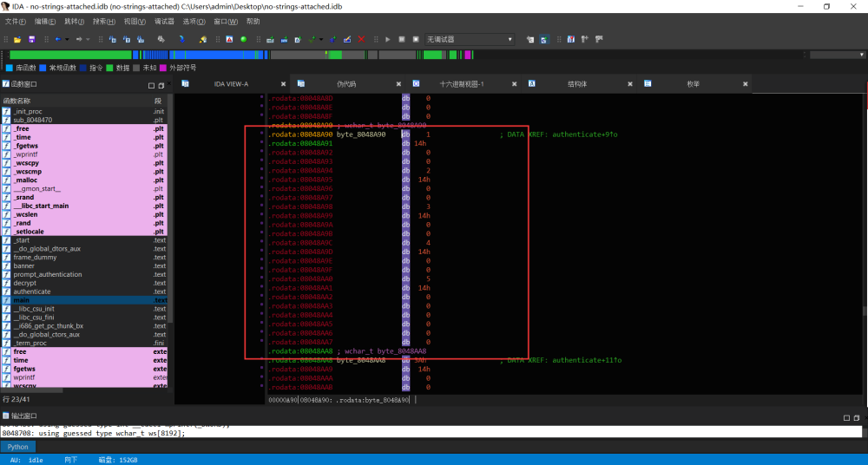Open the 跳转 menu
This screenshot has height=465, width=868.
click(x=74, y=22)
